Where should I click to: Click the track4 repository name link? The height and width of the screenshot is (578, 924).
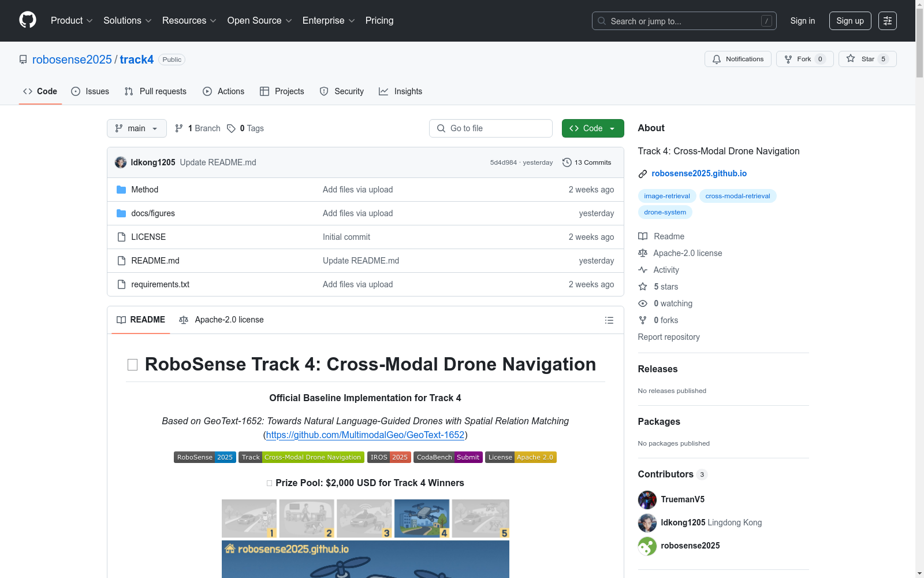[137, 60]
